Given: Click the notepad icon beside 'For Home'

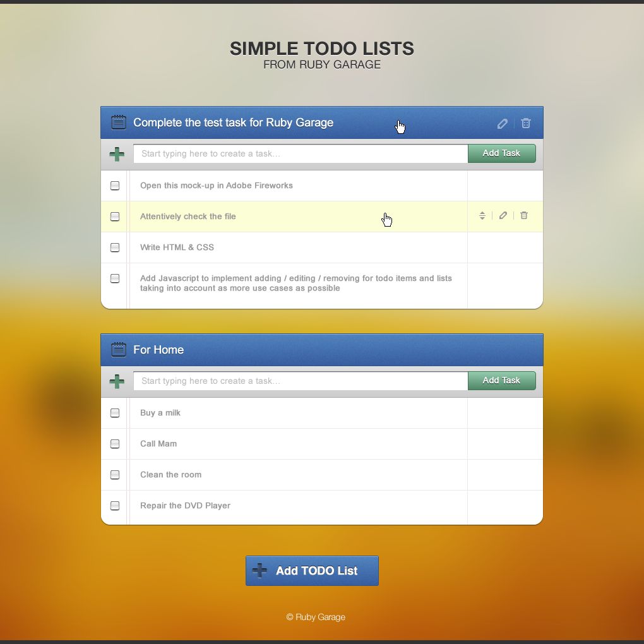Looking at the screenshot, I should [119, 350].
